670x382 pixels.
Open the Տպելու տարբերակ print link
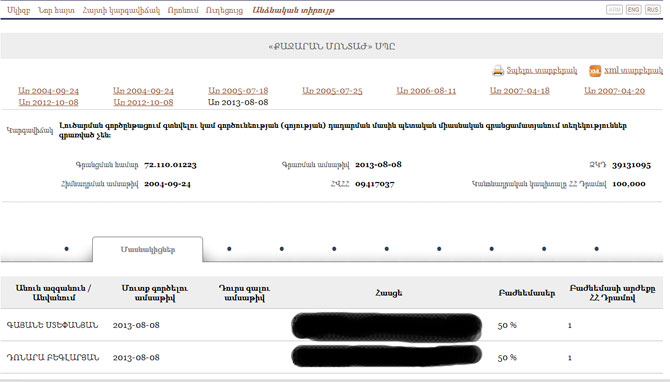coord(541,71)
